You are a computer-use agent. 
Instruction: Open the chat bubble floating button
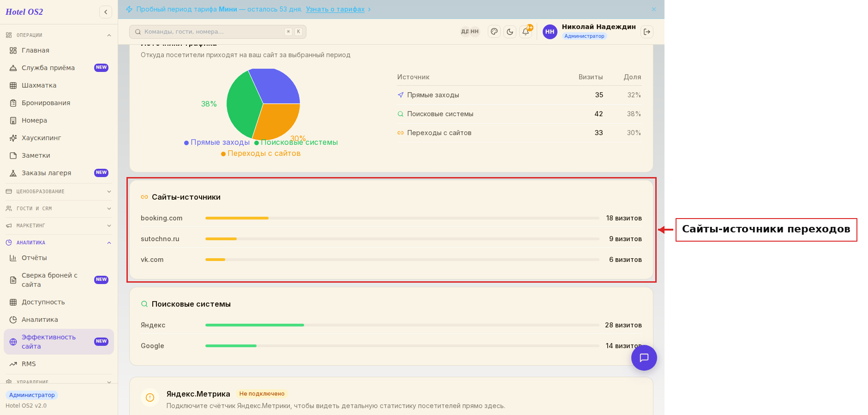[644, 358]
